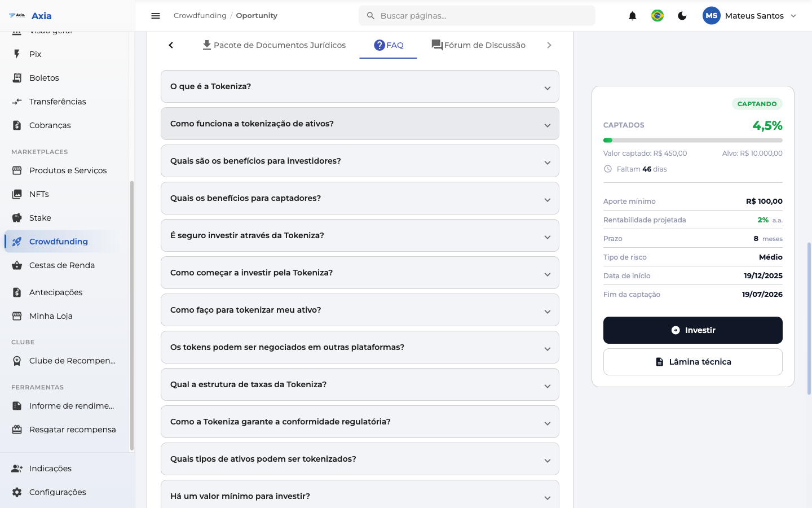Expand 'Quais tipos de ativos podem ser tokenizados?'

pos(360,459)
